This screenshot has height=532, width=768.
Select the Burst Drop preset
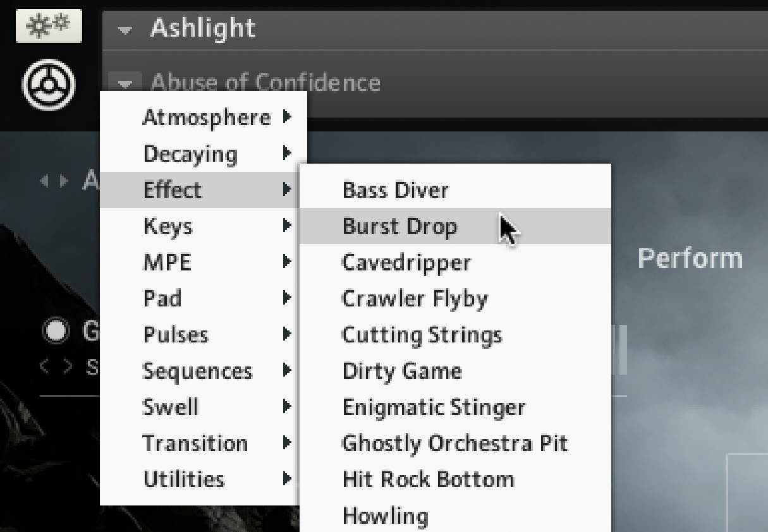(399, 226)
